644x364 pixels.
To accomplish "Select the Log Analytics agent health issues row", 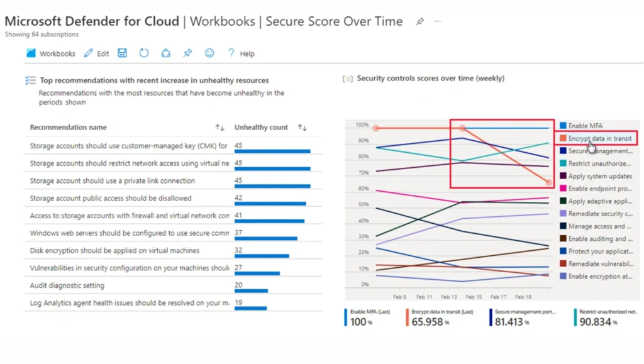I will (x=174, y=303).
